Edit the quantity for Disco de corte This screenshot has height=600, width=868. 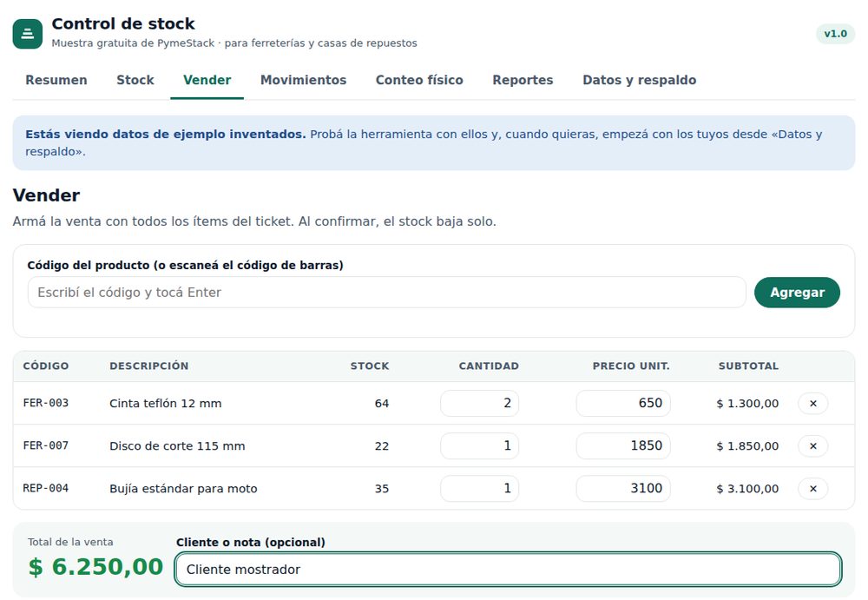(x=479, y=446)
